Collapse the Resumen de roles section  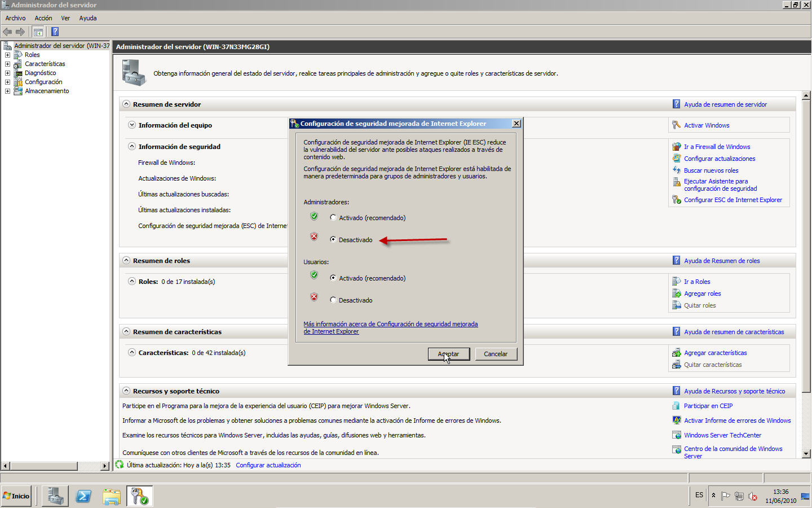pos(126,260)
